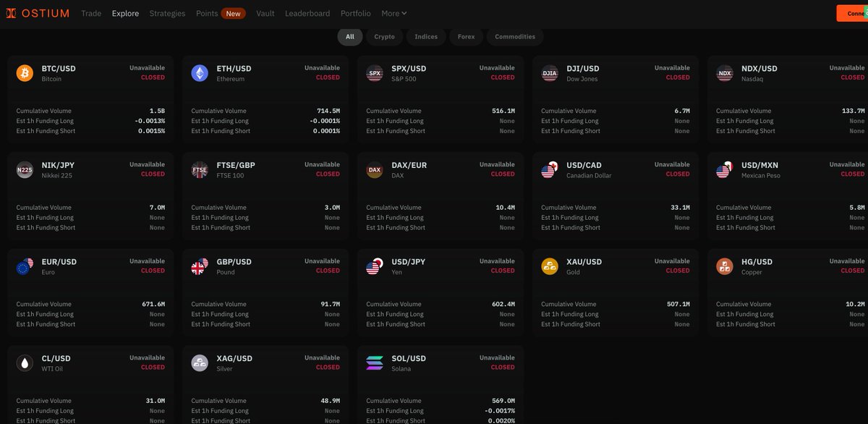868x424 pixels.
Task: Expand the More menu
Action: click(394, 13)
